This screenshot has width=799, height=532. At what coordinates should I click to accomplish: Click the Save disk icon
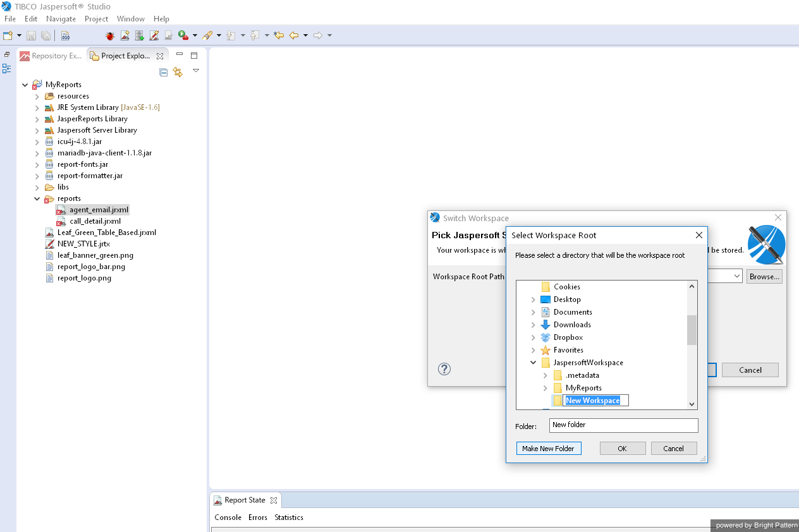[31, 35]
